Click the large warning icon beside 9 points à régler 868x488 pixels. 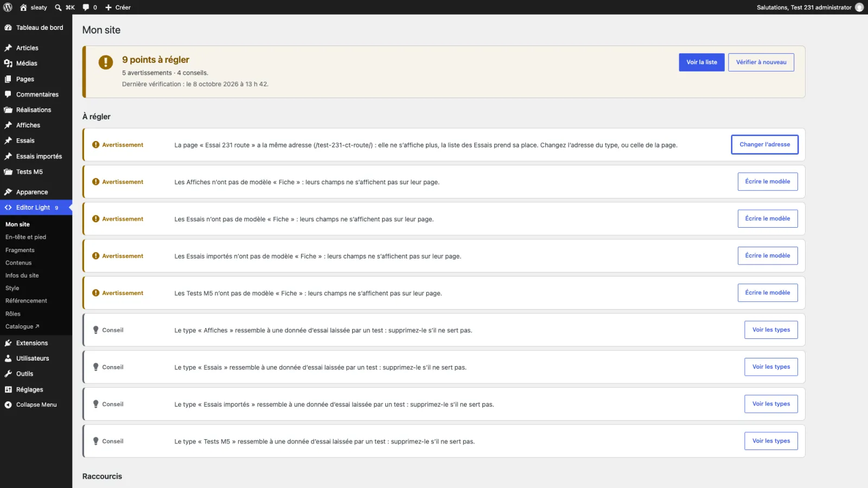[106, 62]
